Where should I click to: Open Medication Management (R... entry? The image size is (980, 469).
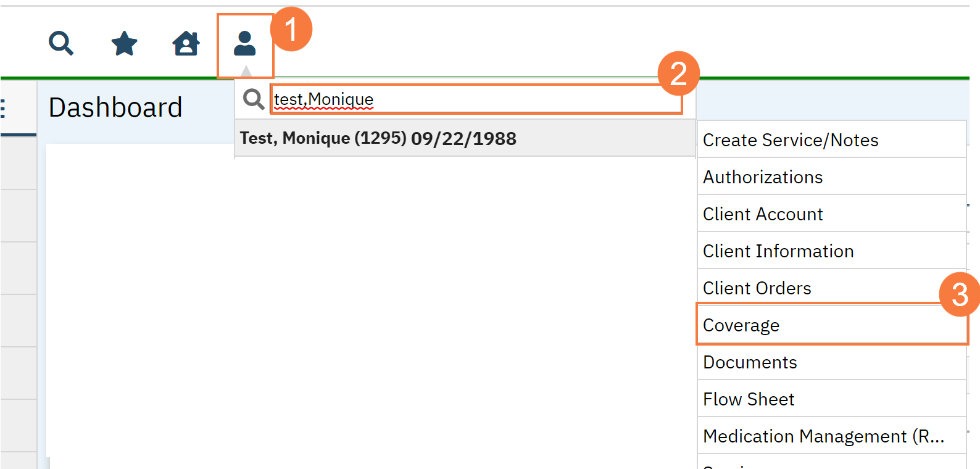(x=823, y=436)
